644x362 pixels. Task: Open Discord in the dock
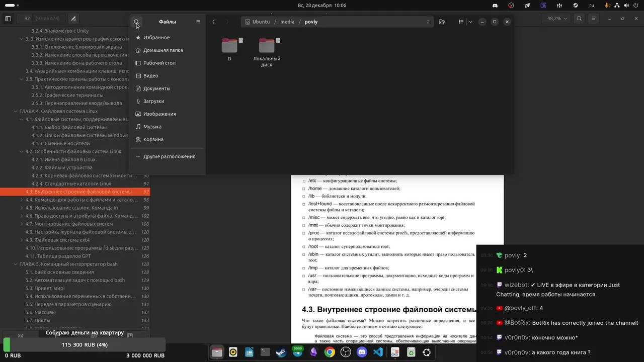362,352
